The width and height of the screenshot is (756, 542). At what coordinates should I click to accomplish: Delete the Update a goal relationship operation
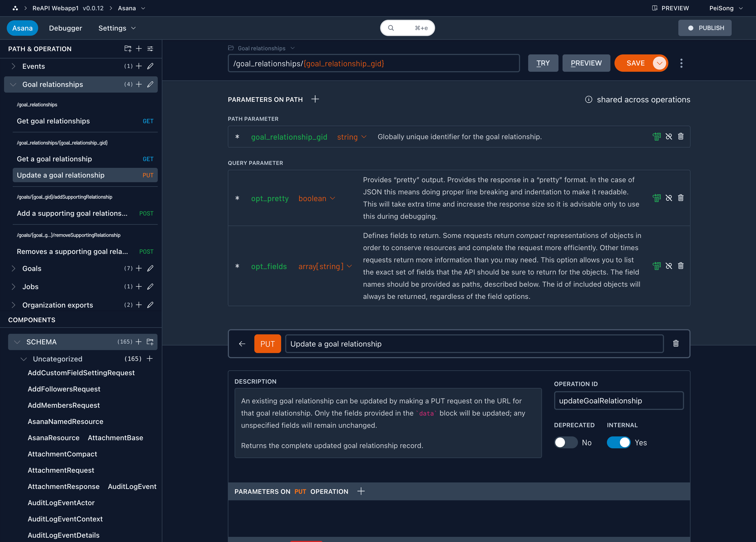point(676,344)
